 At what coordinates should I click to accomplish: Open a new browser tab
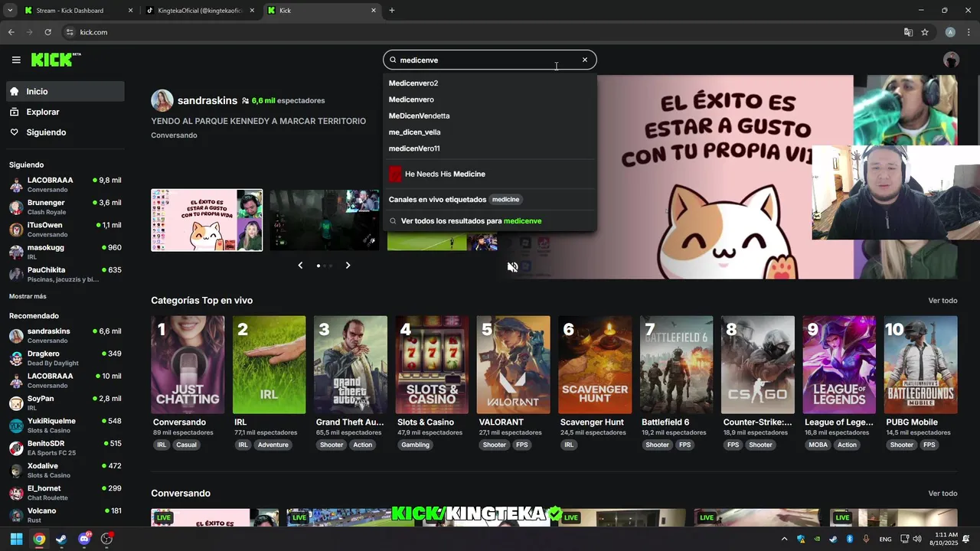pyautogui.click(x=392, y=11)
